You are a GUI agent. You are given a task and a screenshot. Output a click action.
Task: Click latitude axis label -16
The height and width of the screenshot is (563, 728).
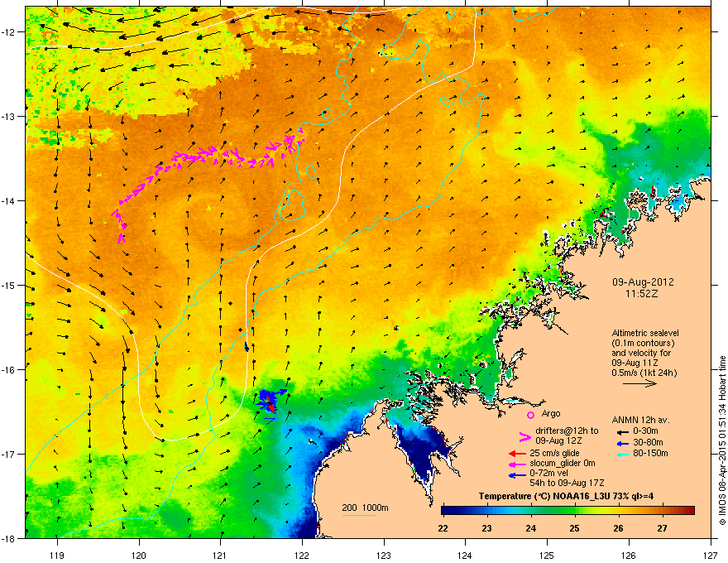point(8,370)
